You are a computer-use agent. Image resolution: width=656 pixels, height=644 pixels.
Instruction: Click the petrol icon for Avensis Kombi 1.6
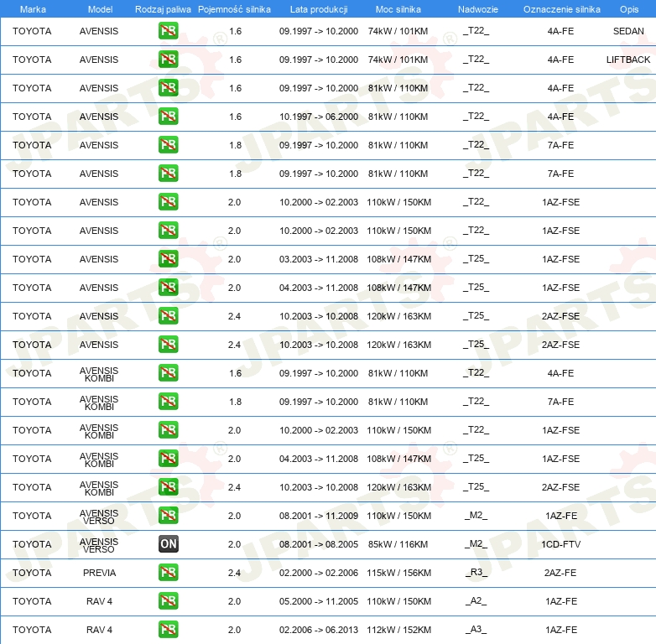(168, 373)
